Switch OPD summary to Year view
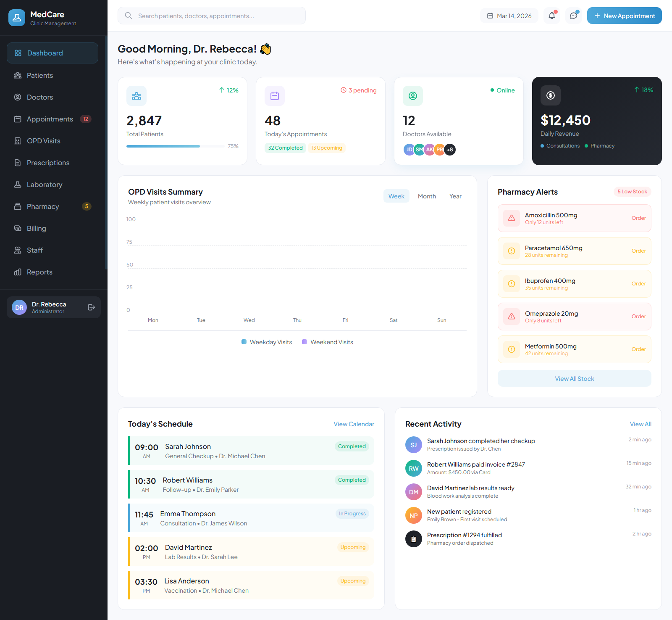 coord(455,196)
